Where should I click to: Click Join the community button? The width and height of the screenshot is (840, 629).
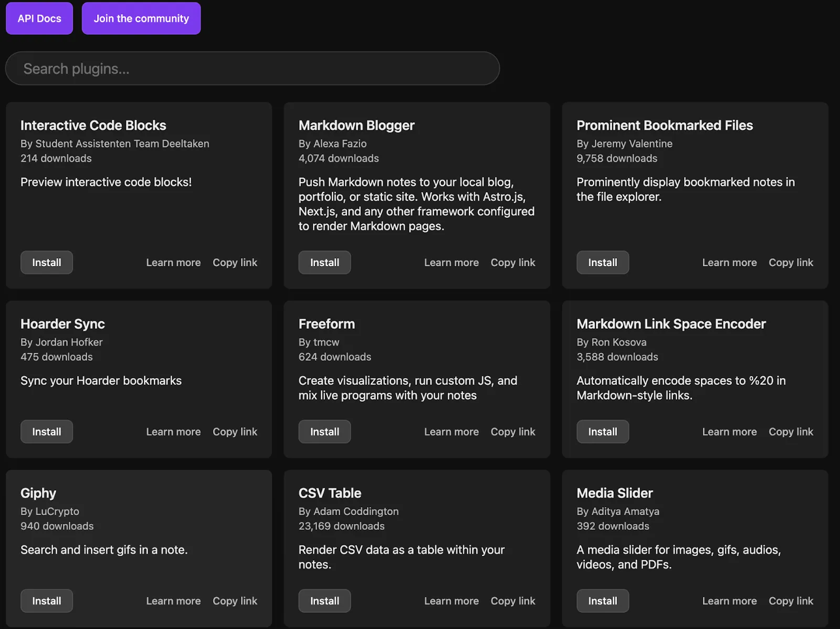pyautogui.click(x=141, y=18)
